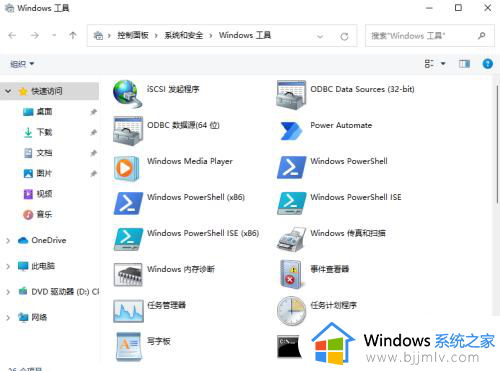Select the 任务计划程序 clock icon
500x371 pixels.
click(x=291, y=311)
